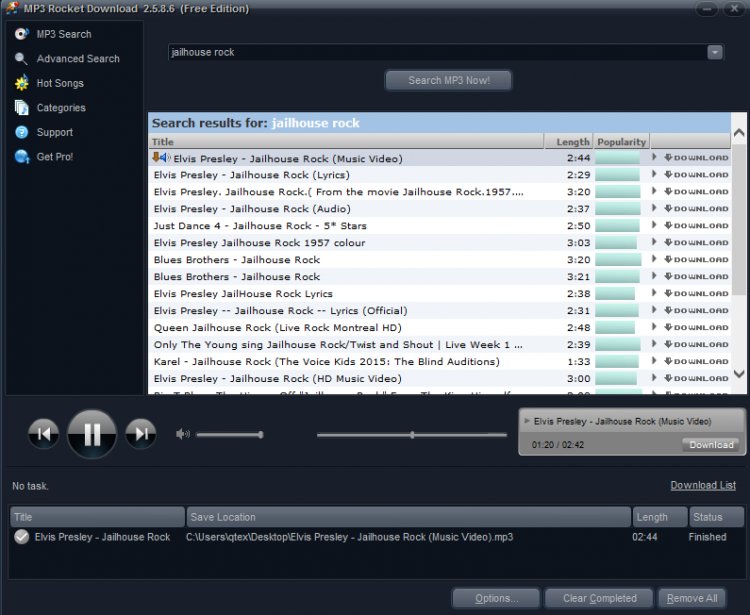Sort results by Length column
This screenshot has width=750, height=615.
(569, 142)
